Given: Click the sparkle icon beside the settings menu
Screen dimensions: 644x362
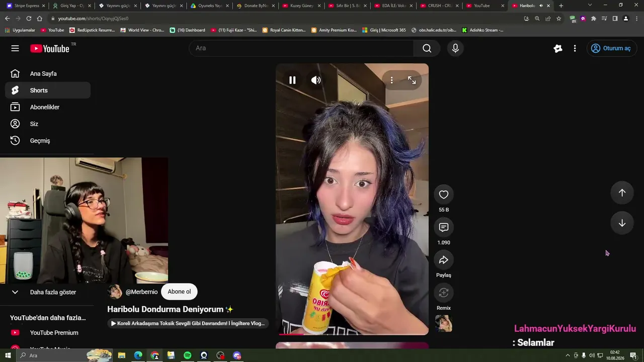Looking at the screenshot, I should 558,48.
